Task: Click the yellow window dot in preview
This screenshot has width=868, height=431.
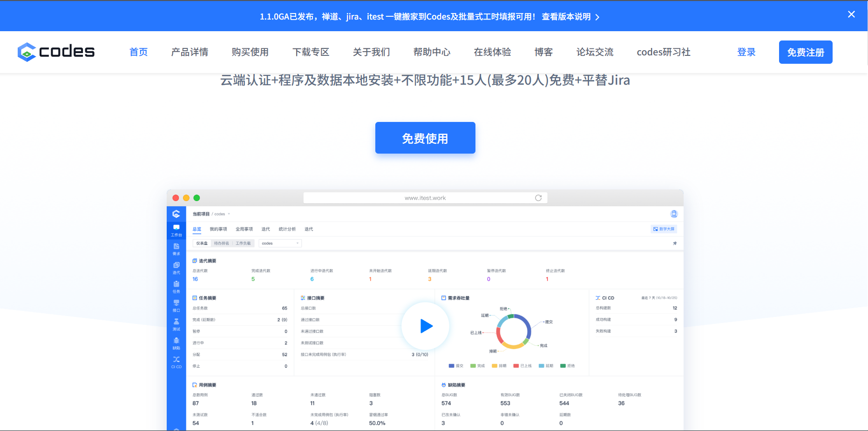Action: 186,198
